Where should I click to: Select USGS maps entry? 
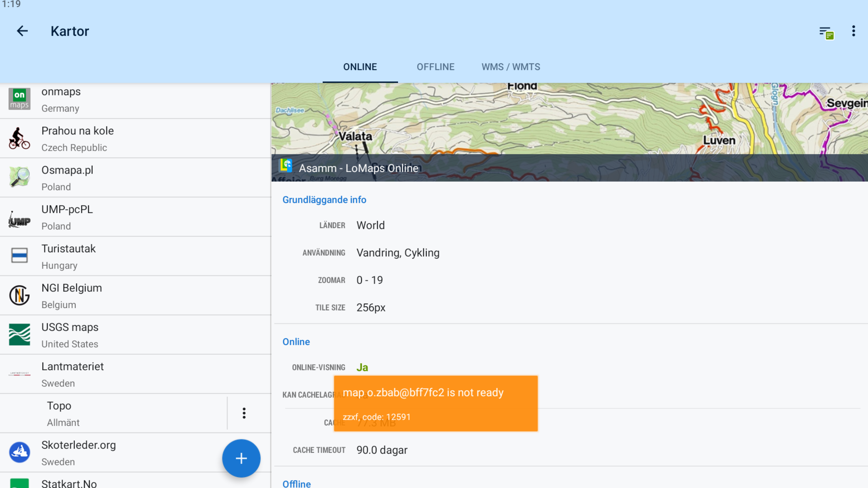(135, 335)
